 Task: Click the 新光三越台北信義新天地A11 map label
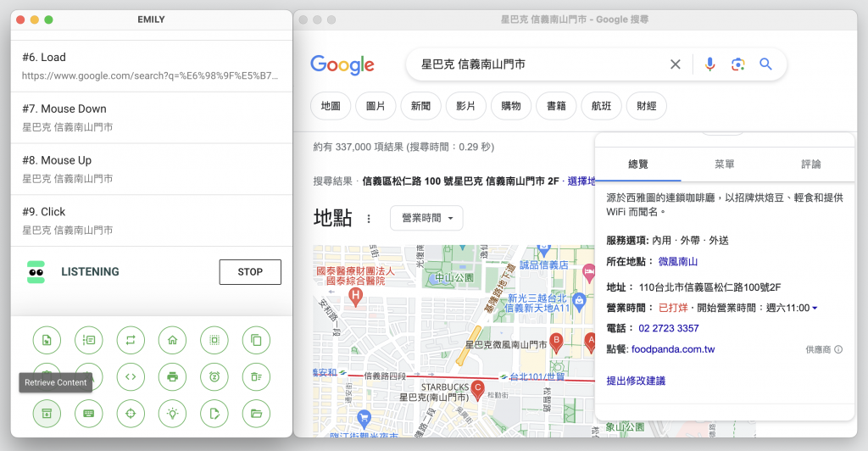click(x=537, y=303)
